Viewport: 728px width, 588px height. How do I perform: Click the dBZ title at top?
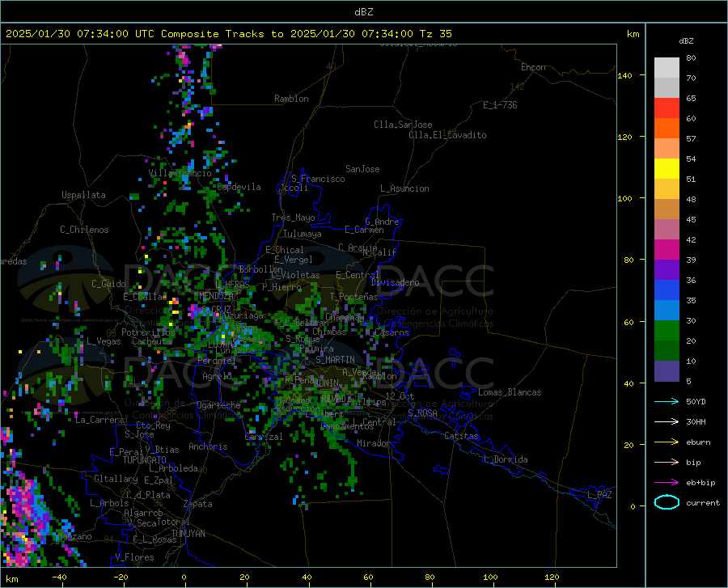click(x=363, y=12)
